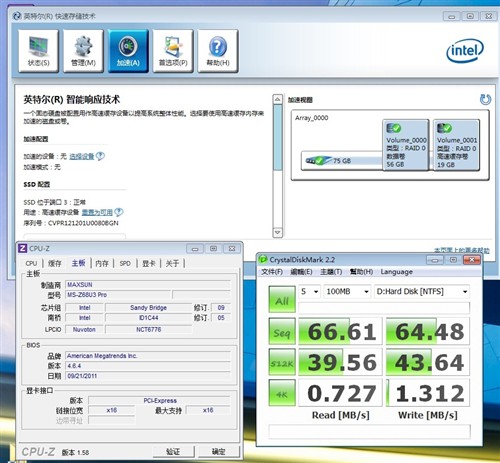
Task: Switch to the 显卡 graphics tab in CPU-Z
Action: tap(149, 263)
